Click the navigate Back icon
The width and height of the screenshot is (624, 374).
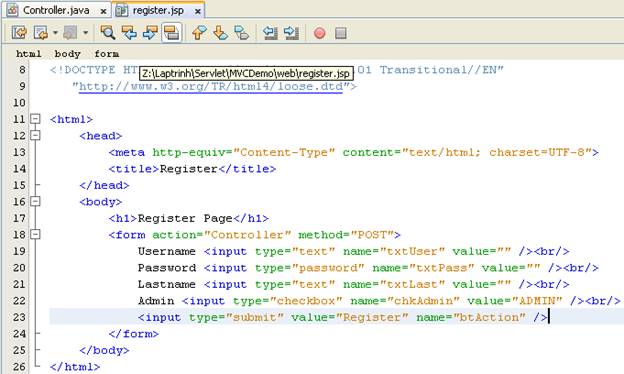[x=41, y=33]
